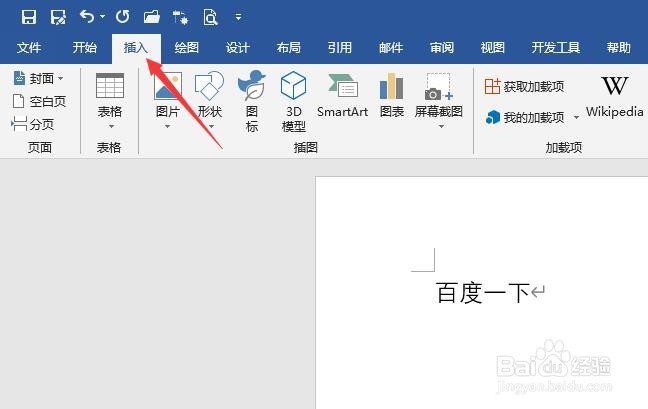Click the 图表 chart icon
Image resolution: width=648 pixels, height=409 pixels.
(391, 86)
